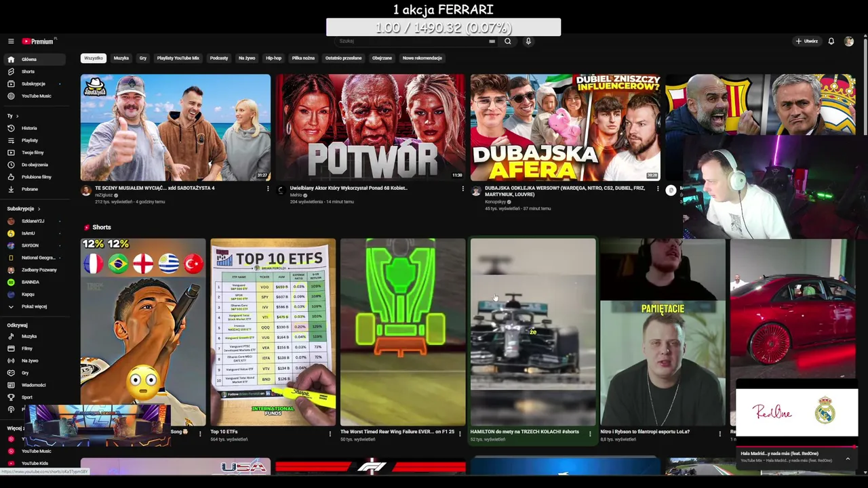Open the account avatar menu
The height and width of the screenshot is (488, 868).
(849, 41)
